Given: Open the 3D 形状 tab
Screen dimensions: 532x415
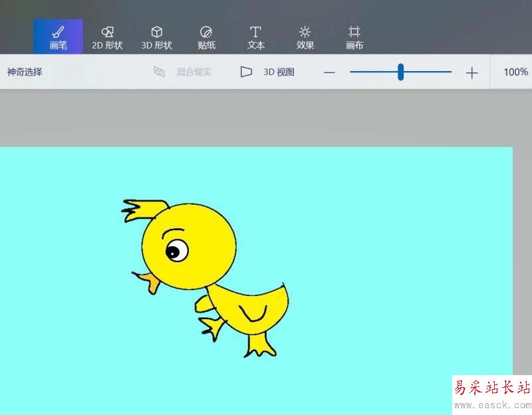Looking at the screenshot, I should [156, 37].
